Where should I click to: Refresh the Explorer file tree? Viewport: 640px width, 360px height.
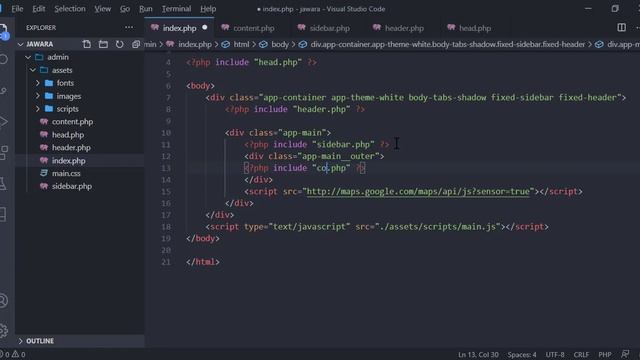click(x=119, y=44)
